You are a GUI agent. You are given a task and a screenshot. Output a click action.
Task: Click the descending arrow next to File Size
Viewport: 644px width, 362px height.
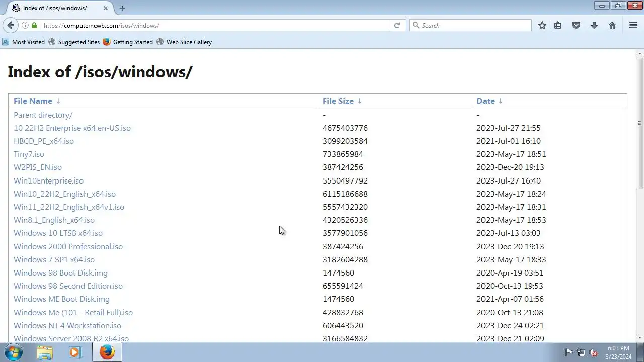coord(360,101)
